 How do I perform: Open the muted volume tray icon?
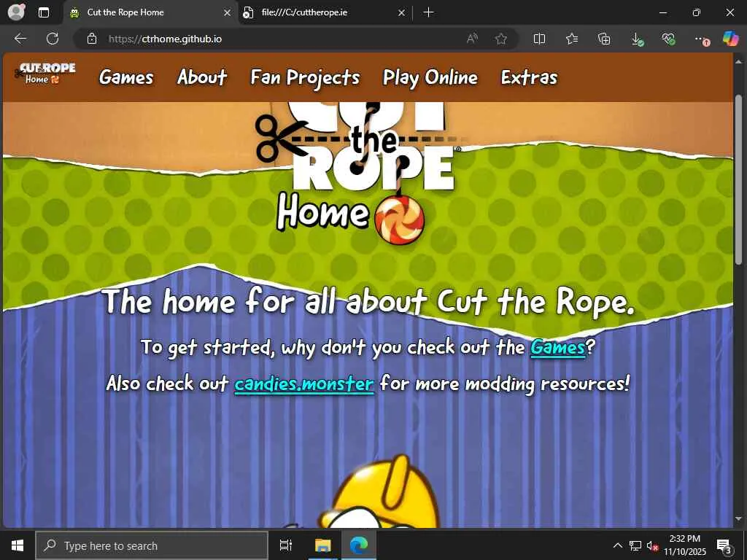point(652,545)
